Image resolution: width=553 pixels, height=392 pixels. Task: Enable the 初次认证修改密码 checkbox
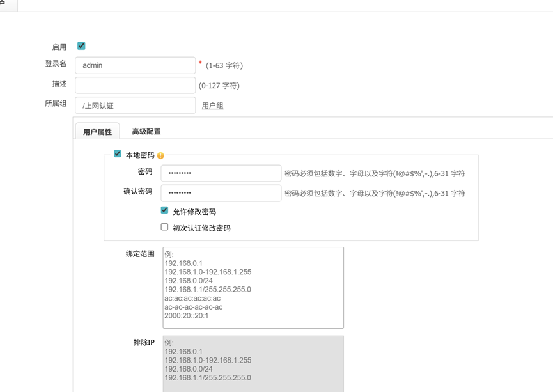[x=164, y=227]
